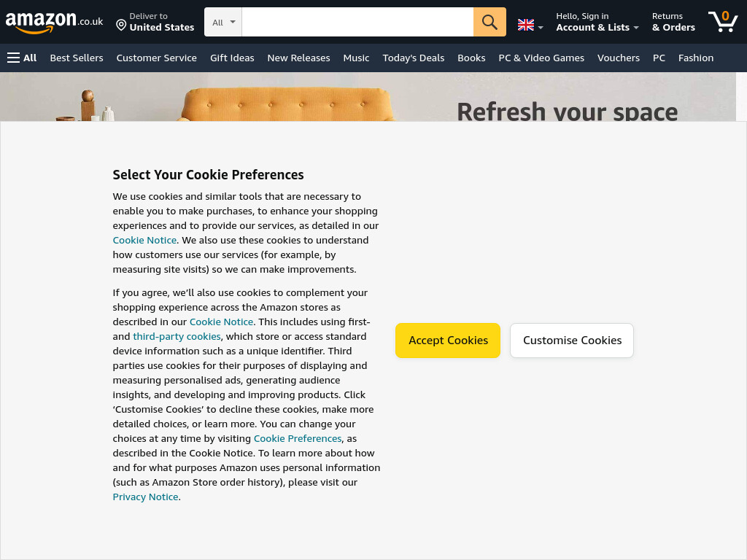747x560 pixels.
Task: Click into the Amazon search field
Action: point(357,22)
